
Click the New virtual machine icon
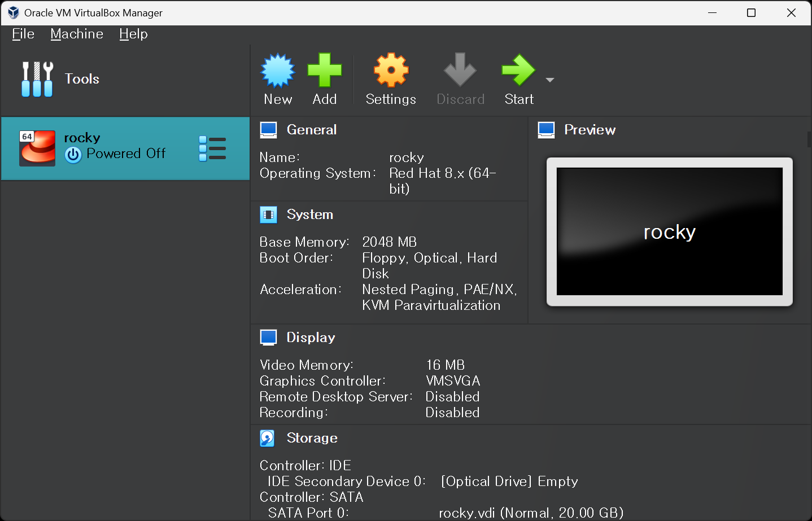277,71
